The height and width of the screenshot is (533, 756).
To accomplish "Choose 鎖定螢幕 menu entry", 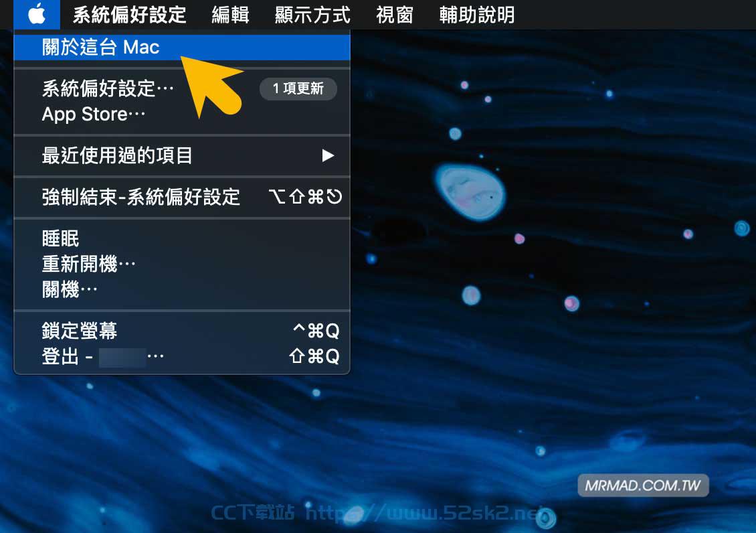I will 182,331.
